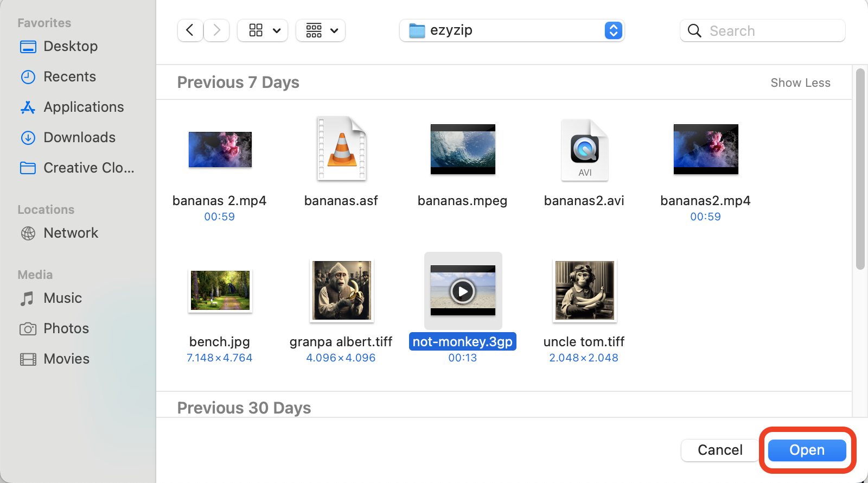
Task: Open Applications label in the sidebar
Action: (x=84, y=107)
